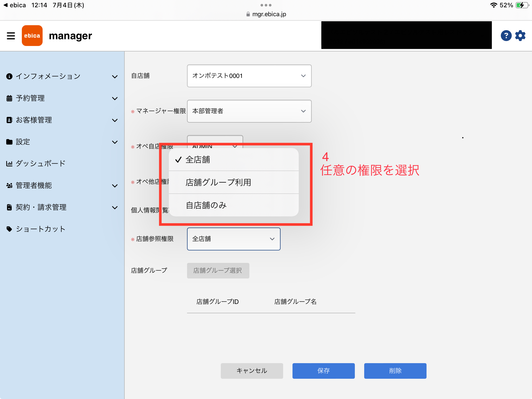The image size is (532, 399).
Task: Open ダッシュボード menu item
Action: (x=62, y=164)
